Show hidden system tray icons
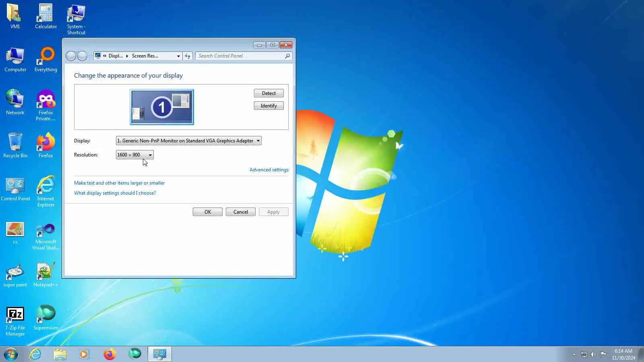The height and width of the screenshot is (362, 644). tap(574, 354)
